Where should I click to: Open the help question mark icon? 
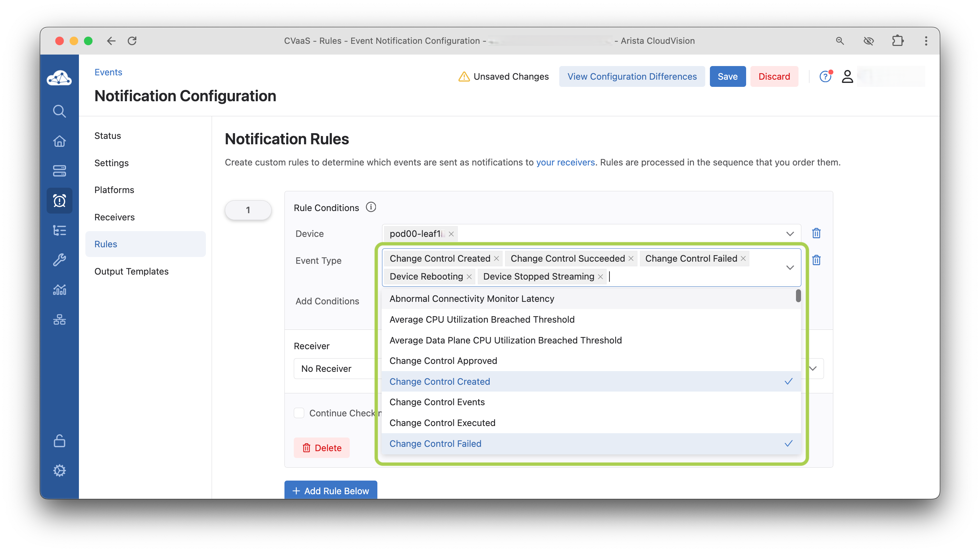825,76
